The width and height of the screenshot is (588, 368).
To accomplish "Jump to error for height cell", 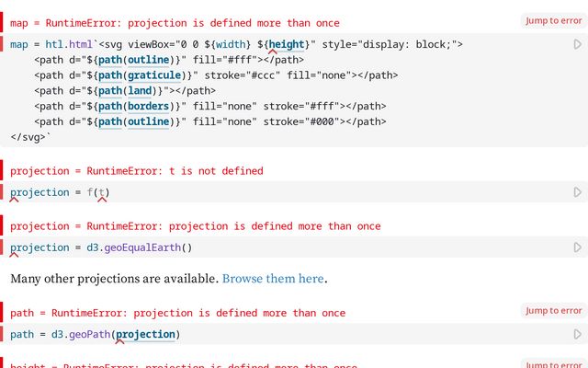I will [553, 364].
